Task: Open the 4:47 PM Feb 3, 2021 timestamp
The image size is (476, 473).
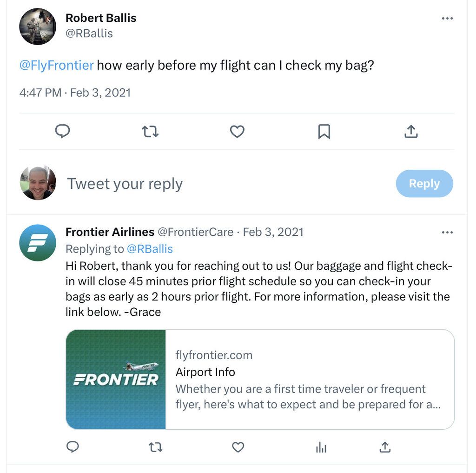Action: click(x=75, y=92)
